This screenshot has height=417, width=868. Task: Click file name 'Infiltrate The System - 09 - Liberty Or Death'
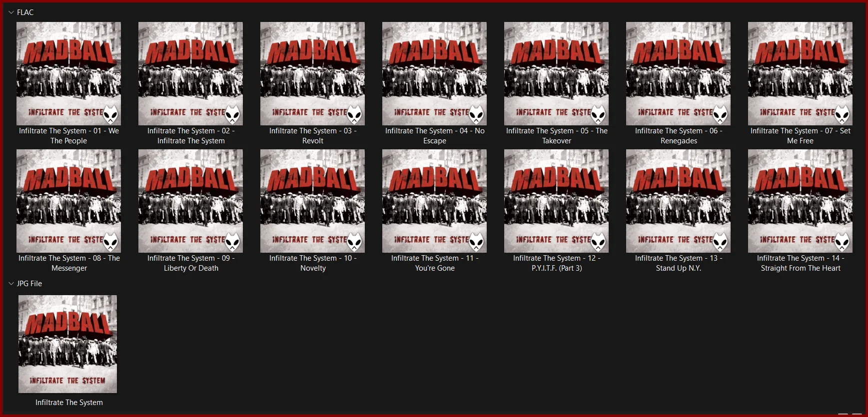(x=191, y=263)
